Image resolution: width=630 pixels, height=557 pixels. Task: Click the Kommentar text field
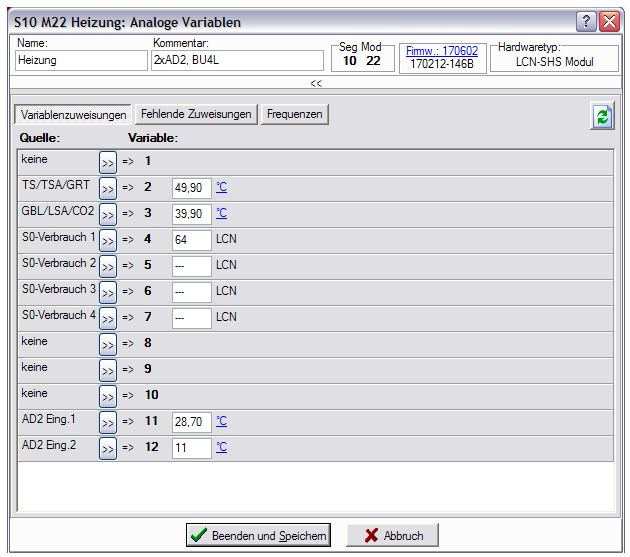237,61
